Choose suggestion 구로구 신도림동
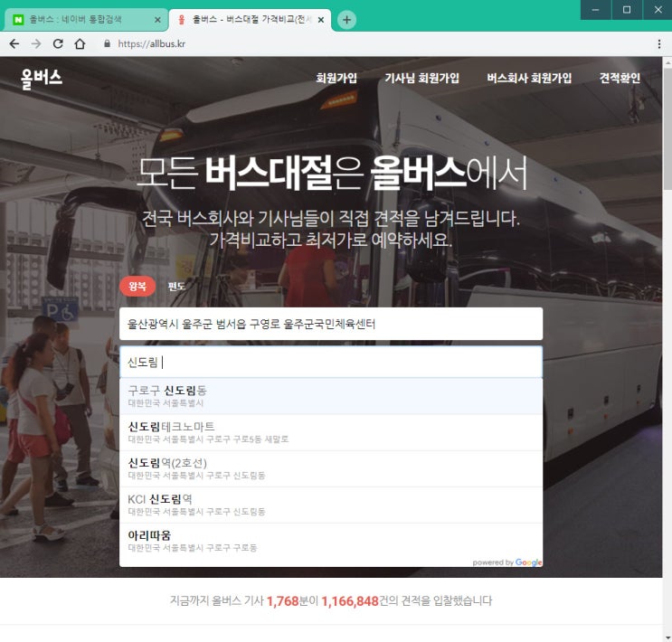Viewport: 672px width, 642px height. pyautogui.click(x=331, y=396)
